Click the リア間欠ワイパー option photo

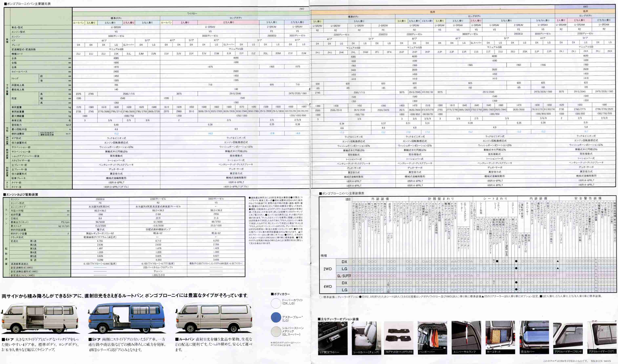point(333,338)
